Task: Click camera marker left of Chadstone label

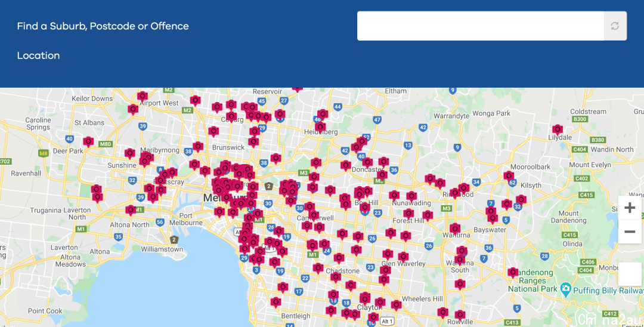Action: tap(318, 269)
